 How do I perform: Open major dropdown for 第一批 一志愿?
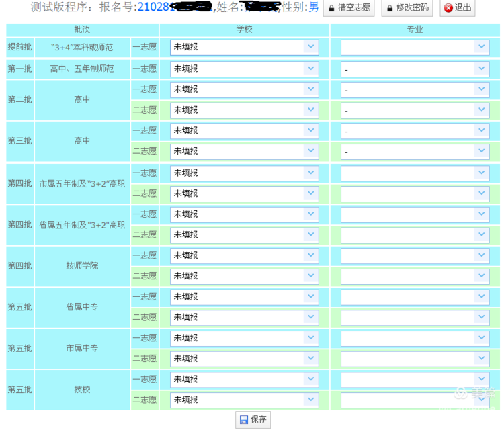(x=415, y=69)
